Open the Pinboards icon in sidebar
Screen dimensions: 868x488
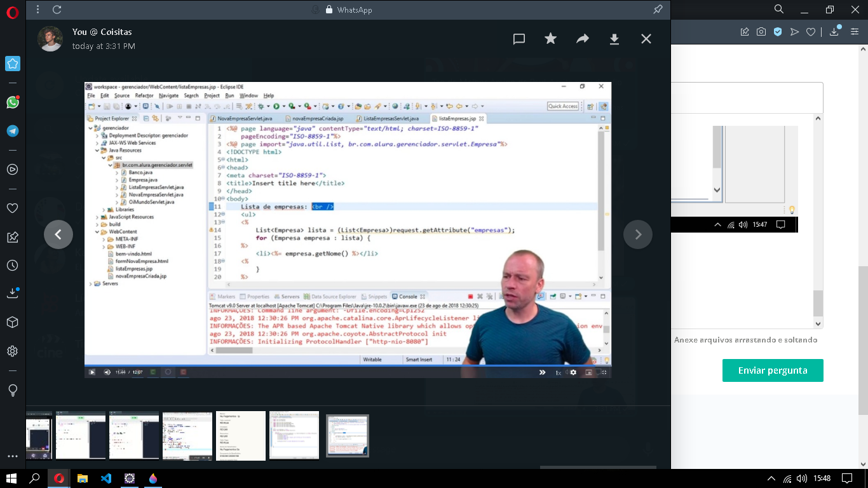click(x=13, y=237)
